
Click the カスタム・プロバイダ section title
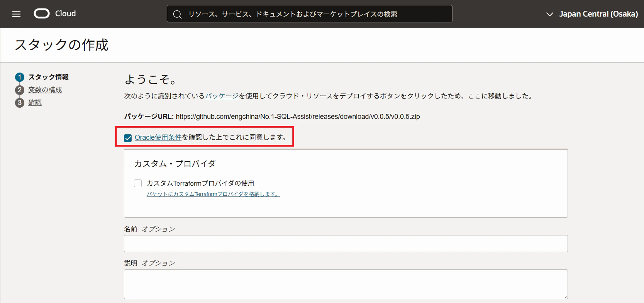[x=175, y=164]
